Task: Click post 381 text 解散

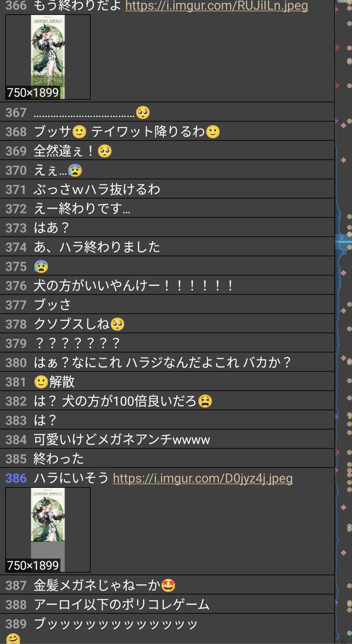Action: tap(62, 382)
